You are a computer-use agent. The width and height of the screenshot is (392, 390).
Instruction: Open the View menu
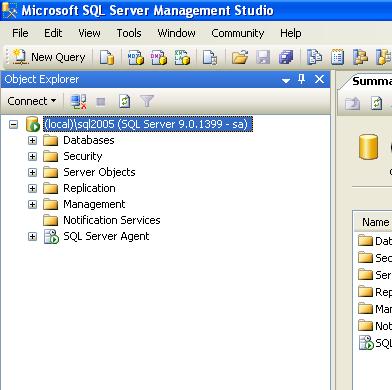(x=89, y=33)
